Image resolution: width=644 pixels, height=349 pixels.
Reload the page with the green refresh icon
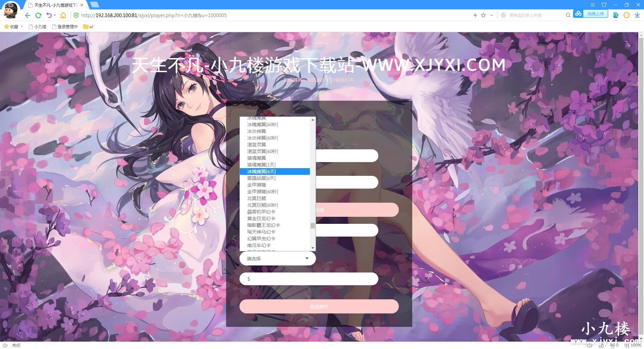pos(38,15)
